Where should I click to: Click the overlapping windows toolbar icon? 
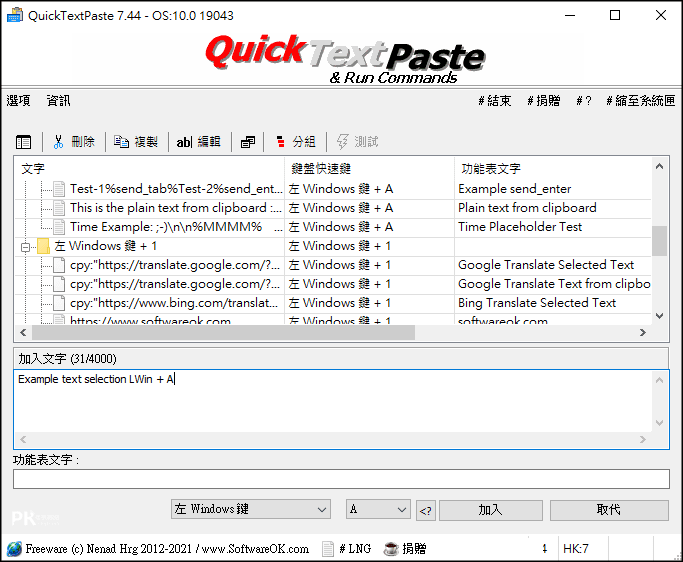click(248, 142)
